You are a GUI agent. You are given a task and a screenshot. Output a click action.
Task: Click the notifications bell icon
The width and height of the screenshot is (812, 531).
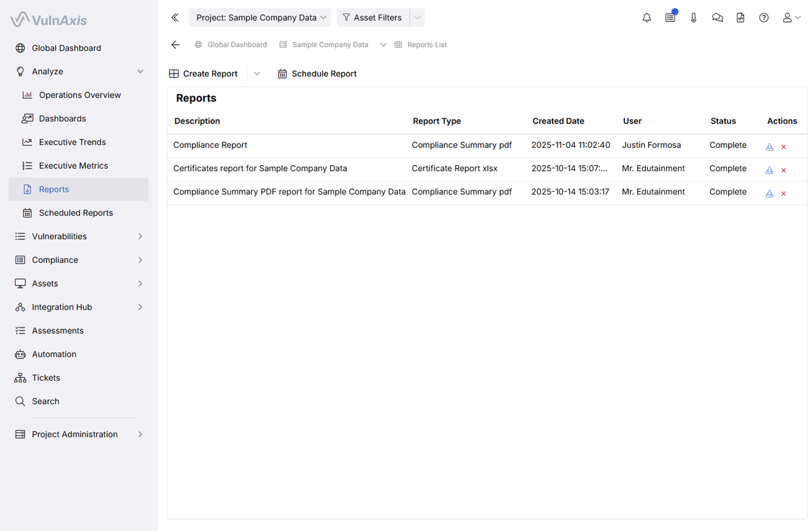point(646,18)
